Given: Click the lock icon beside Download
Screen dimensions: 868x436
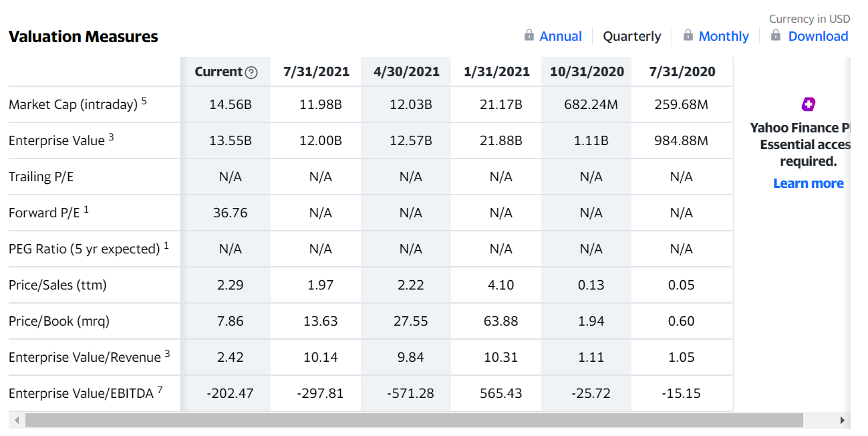Looking at the screenshot, I should coord(776,35).
